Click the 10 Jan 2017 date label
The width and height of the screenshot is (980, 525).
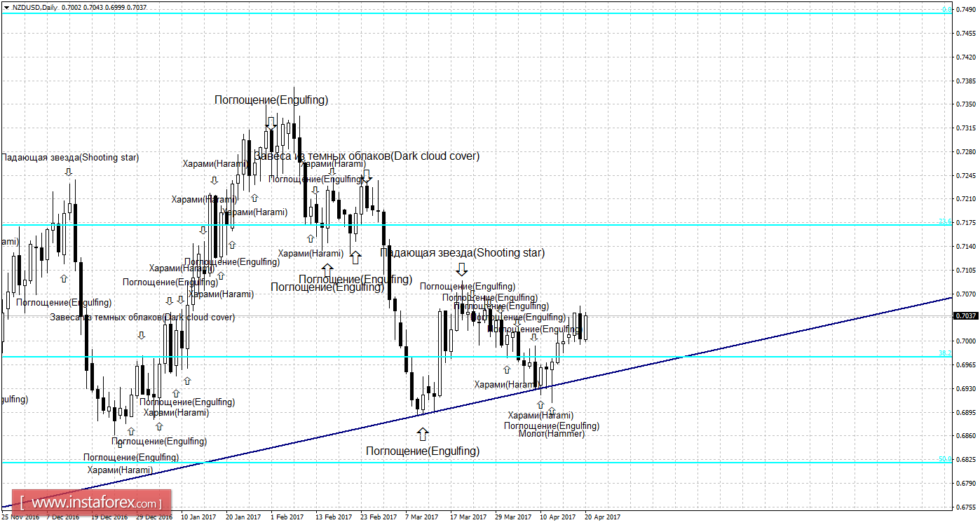coord(198,517)
